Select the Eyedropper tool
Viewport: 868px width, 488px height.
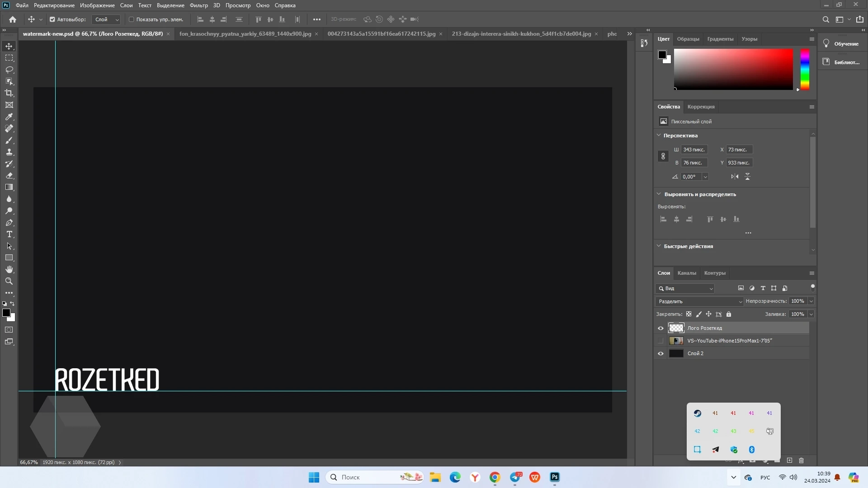(9, 117)
